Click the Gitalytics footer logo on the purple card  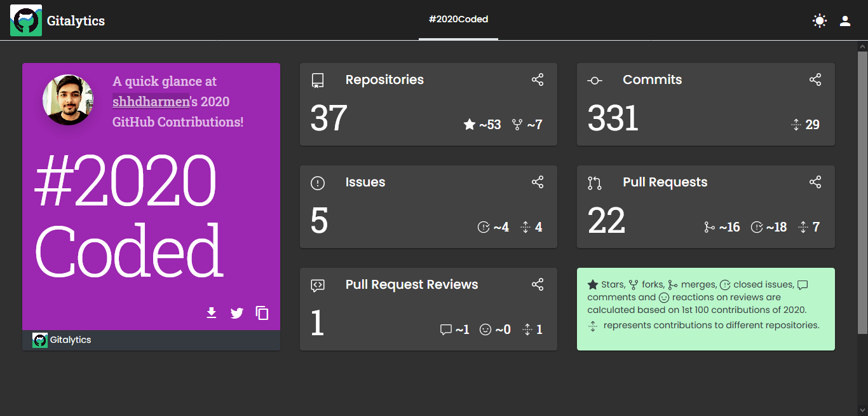[40, 340]
